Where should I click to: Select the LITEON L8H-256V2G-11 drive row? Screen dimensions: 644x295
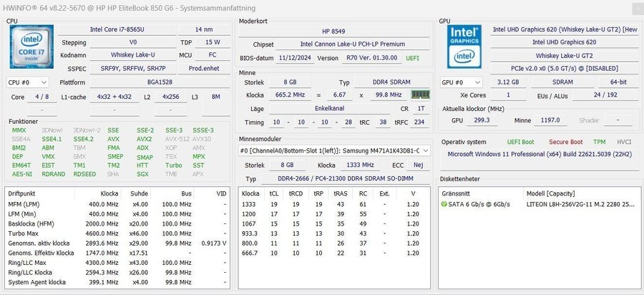click(538, 204)
